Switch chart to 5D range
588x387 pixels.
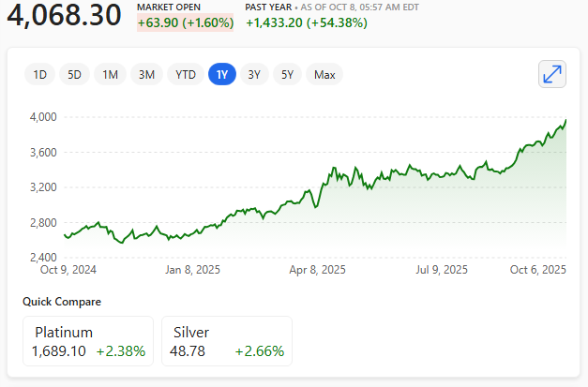[x=74, y=75]
